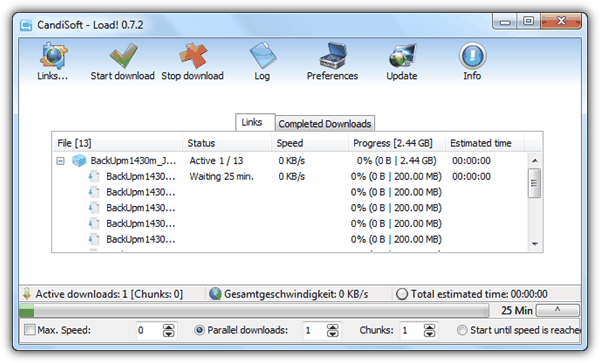
Task: Switch to the Completed Downloads tab
Action: tap(324, 124)
